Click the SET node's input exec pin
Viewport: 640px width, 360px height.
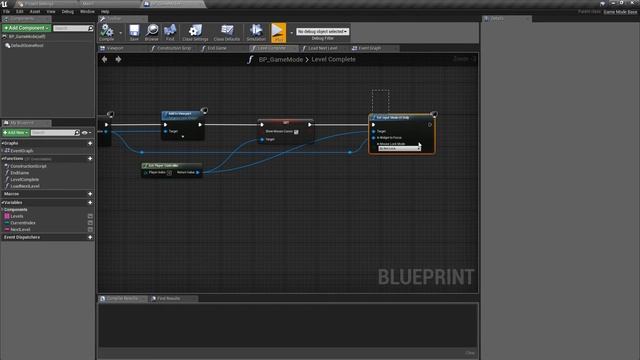click(262, 125)
